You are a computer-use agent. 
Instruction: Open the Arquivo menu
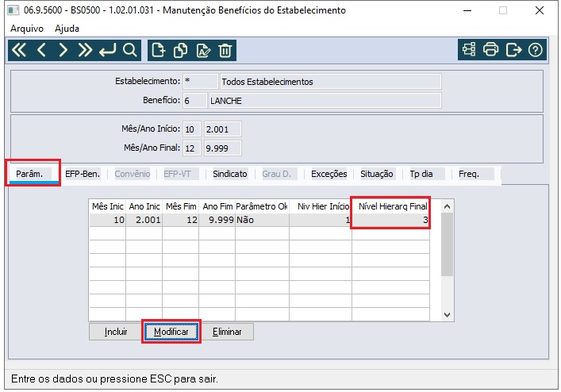coord(27,29)
